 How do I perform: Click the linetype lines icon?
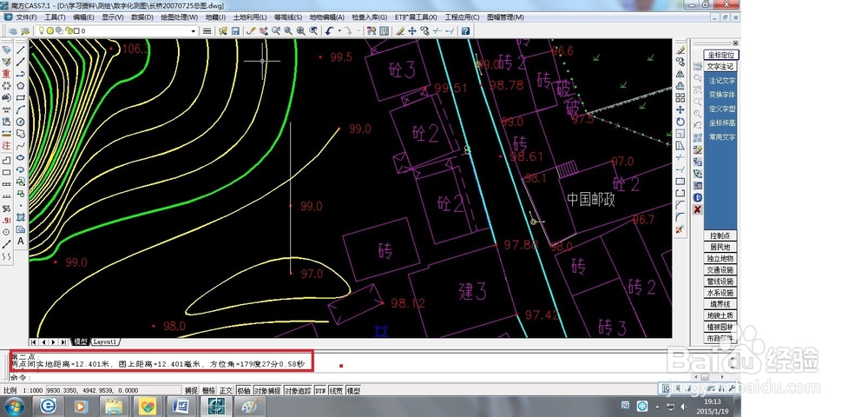(x=207, y=31)
